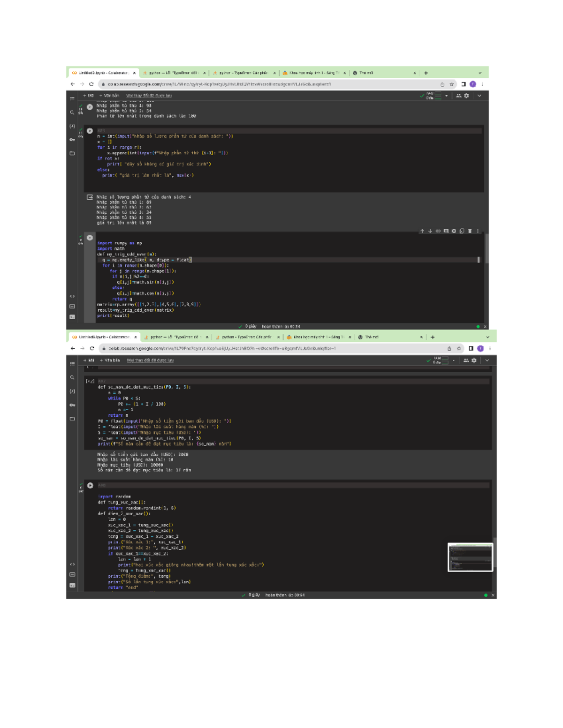Open table of contents in lower Colab window
The height and width of the screenshot is (728, 563).
72,363
